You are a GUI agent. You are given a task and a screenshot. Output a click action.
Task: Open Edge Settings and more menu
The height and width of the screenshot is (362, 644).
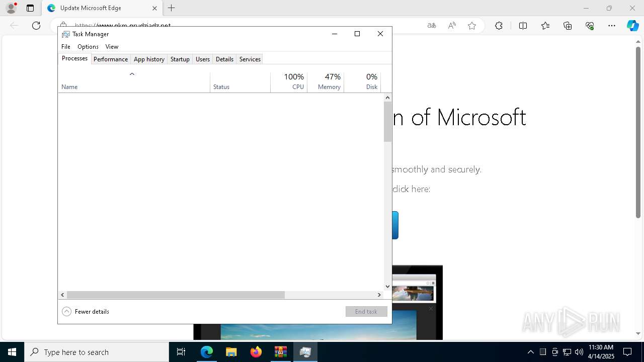(x=612, y=26)
